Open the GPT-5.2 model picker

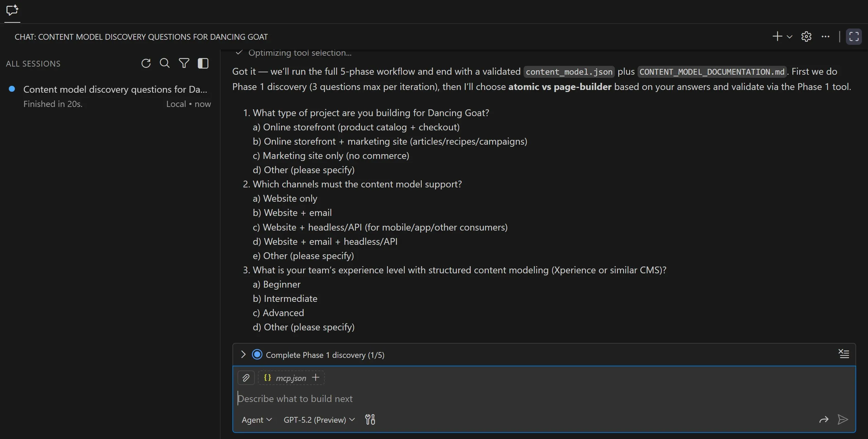[x=319, y=420]
